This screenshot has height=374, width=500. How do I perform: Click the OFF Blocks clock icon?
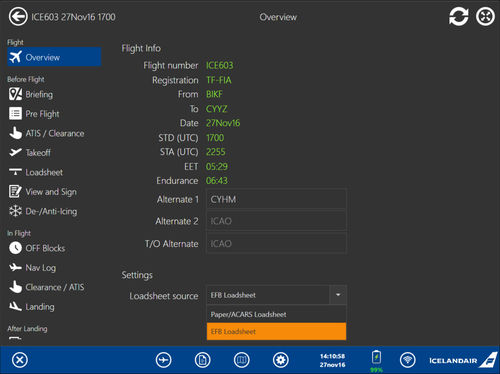[15, 248]
